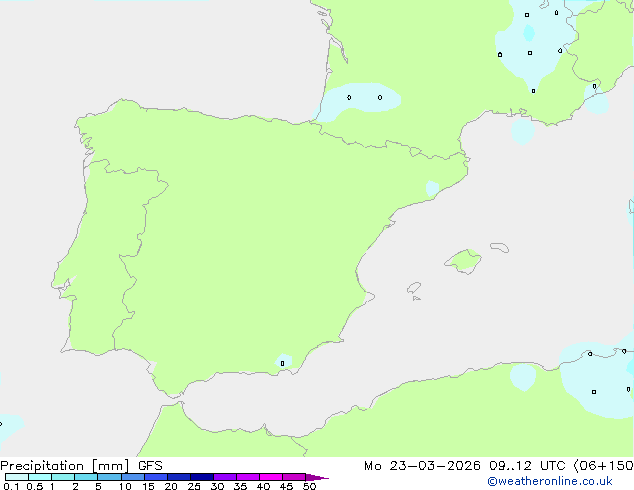Click the '25' legend scale label
The height and width of the screenshot is (490, 634).
(194, 486)
